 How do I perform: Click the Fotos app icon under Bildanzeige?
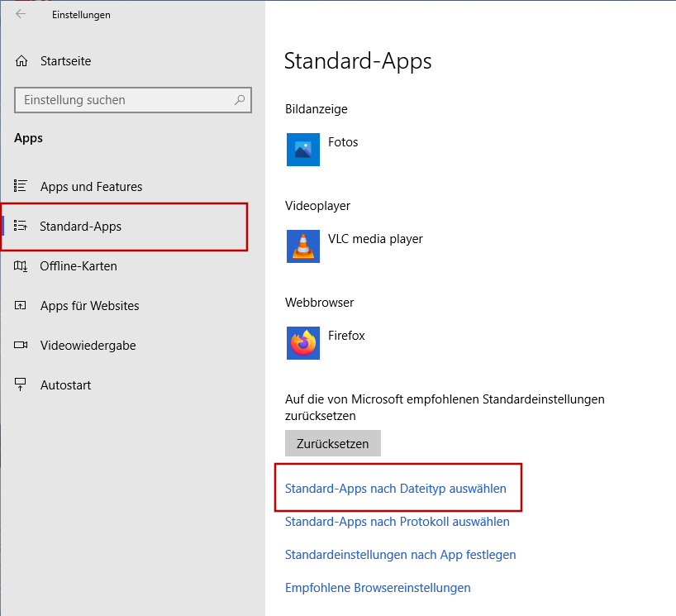tap(302, 150)
